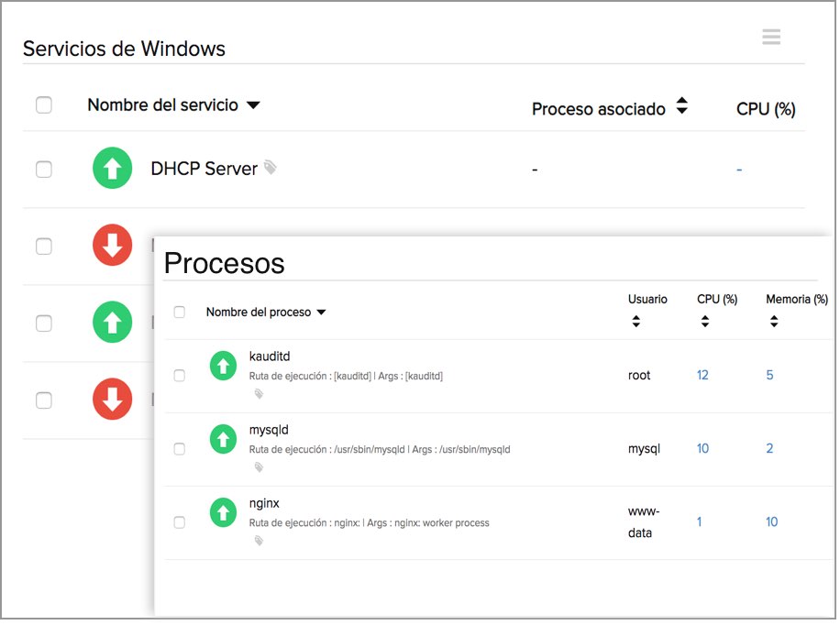Click the sort arrows on Proceso asociado

pyautogui.click(x=682, y=105)
